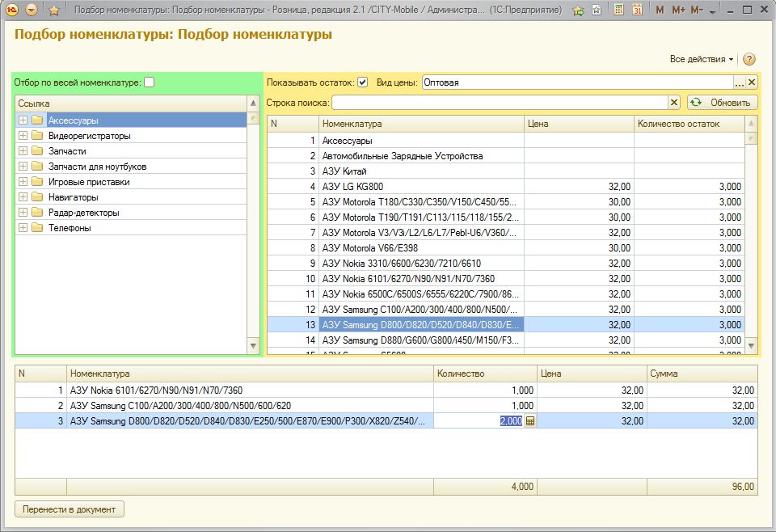Select row 14 АЗУ Samsung D880/G600
The height and width of the screenshot is (532, 776).
click(x=506, y=340)
